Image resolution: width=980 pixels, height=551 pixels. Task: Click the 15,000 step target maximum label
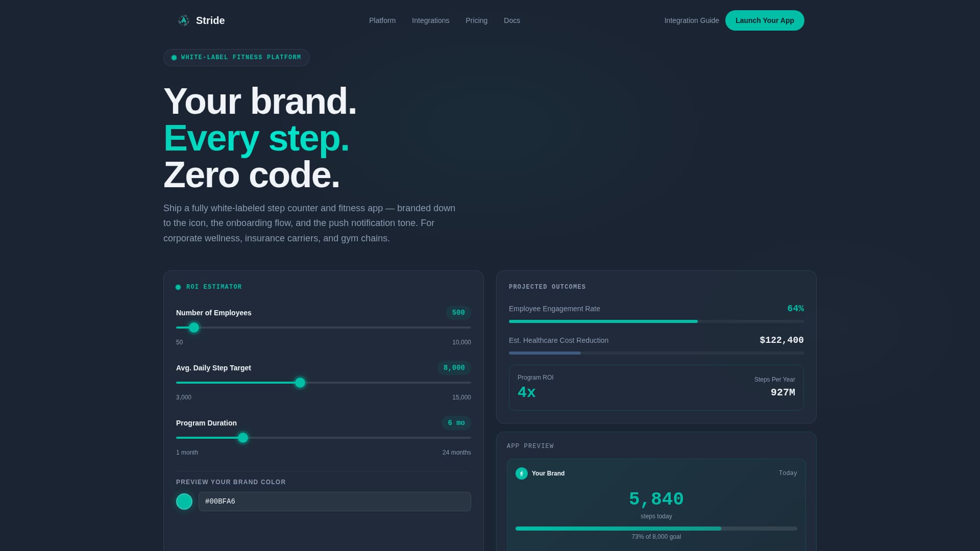coord(461,397)
